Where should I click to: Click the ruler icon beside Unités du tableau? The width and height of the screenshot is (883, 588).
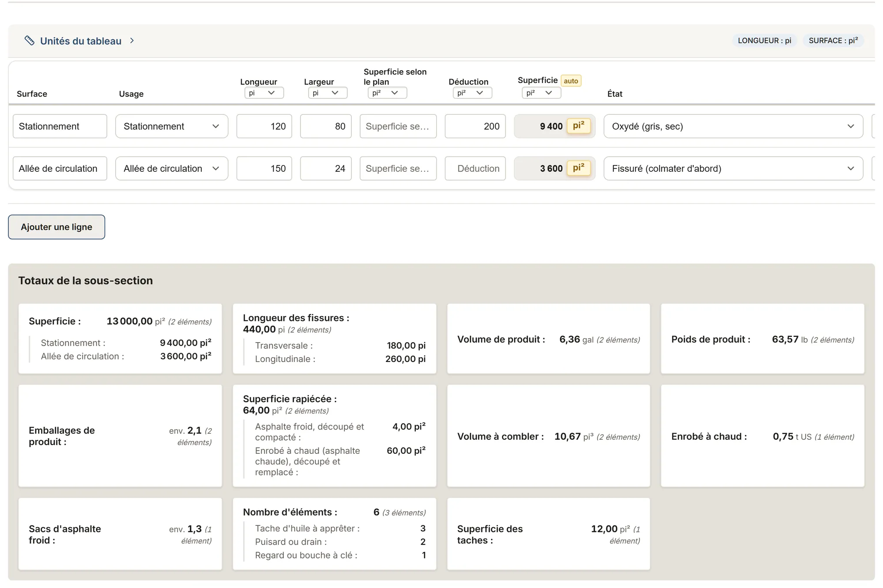[30, 41]
